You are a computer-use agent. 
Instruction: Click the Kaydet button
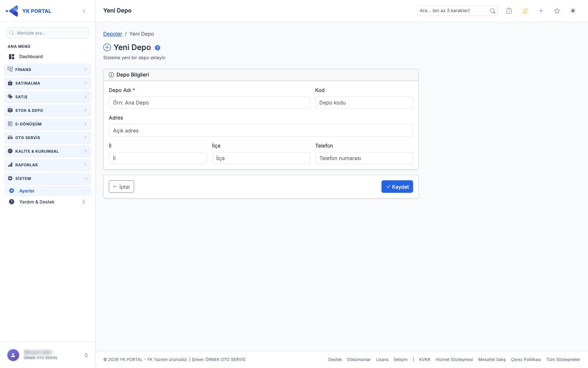pos(397,187)
